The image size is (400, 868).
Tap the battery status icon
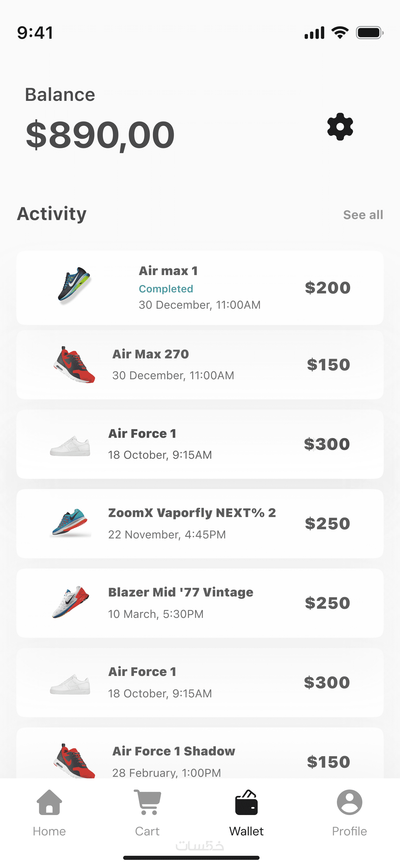[x=369, y=33]
